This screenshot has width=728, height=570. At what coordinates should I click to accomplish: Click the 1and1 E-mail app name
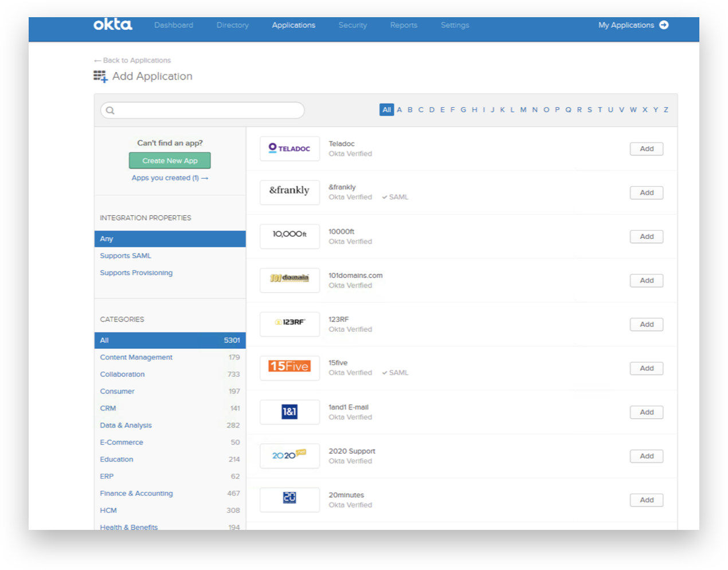click(x=349, y=407)
